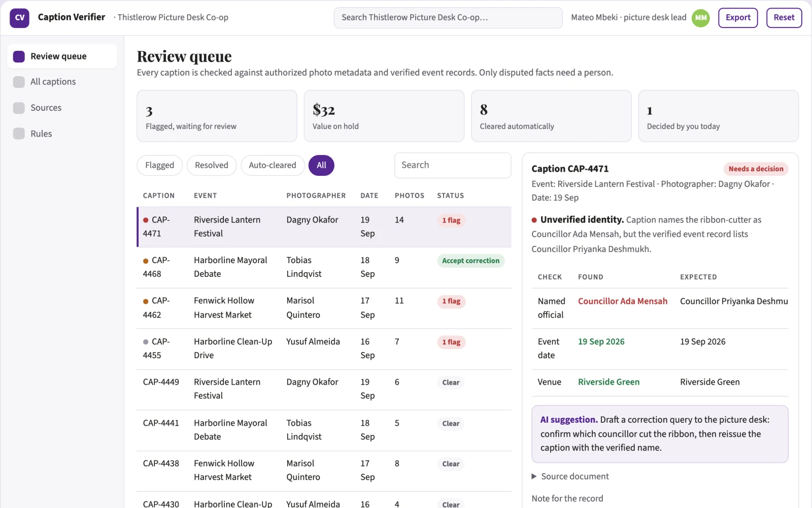
Task: Click the expected value Councillor Priyanka Deshmukh
Action: [734, 301]
